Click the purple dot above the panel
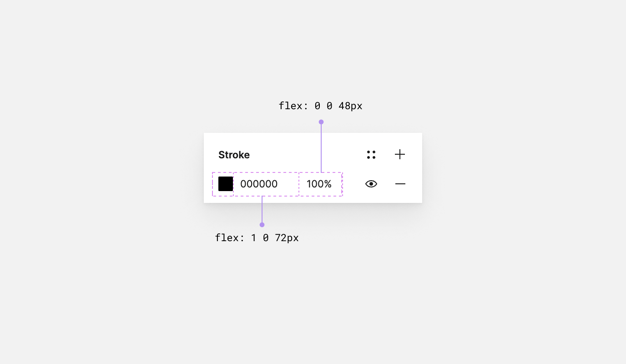 [321, 122]
